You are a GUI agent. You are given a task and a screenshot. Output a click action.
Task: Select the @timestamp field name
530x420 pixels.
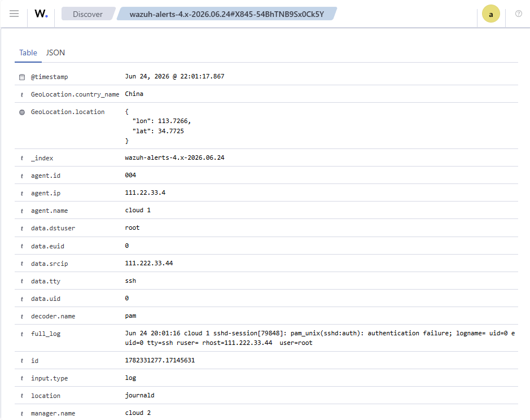coord(49,77)
